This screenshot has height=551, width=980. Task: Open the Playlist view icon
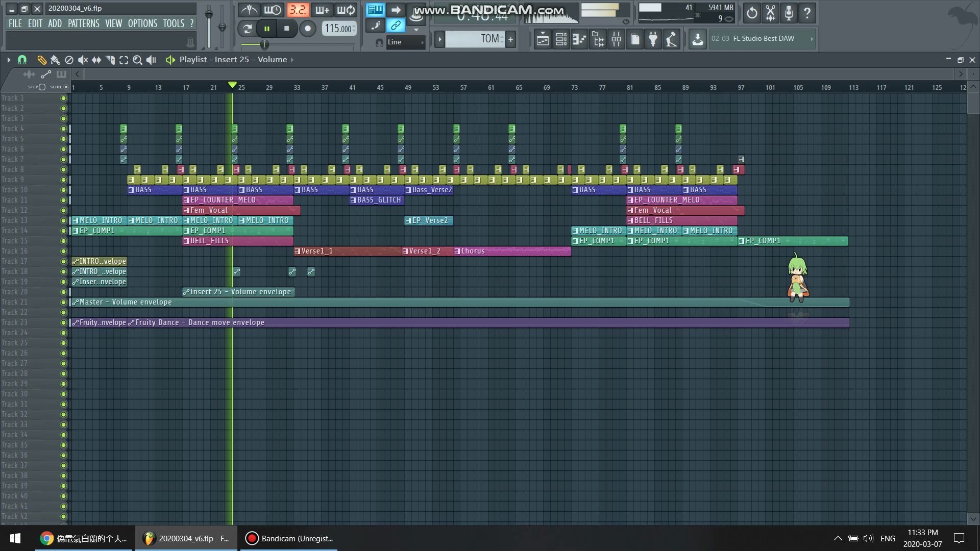point(543,39)
